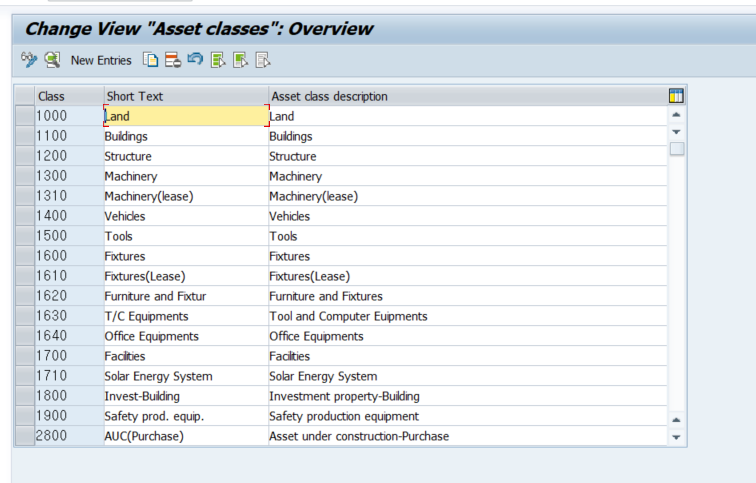Click the Copy As icon

150,60
